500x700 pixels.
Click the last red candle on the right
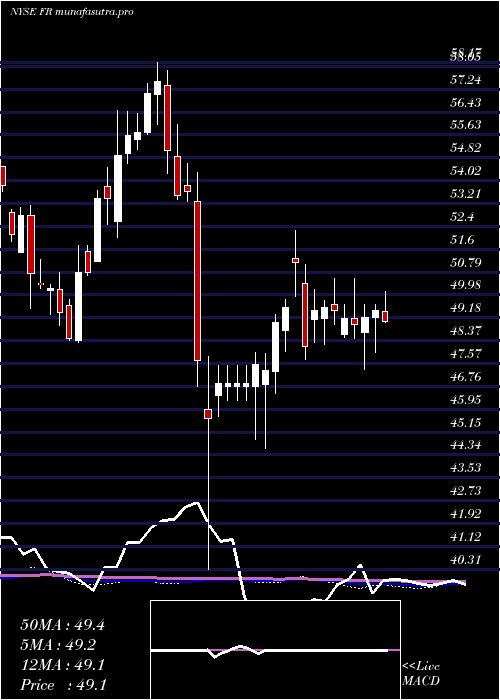point(385,317)
